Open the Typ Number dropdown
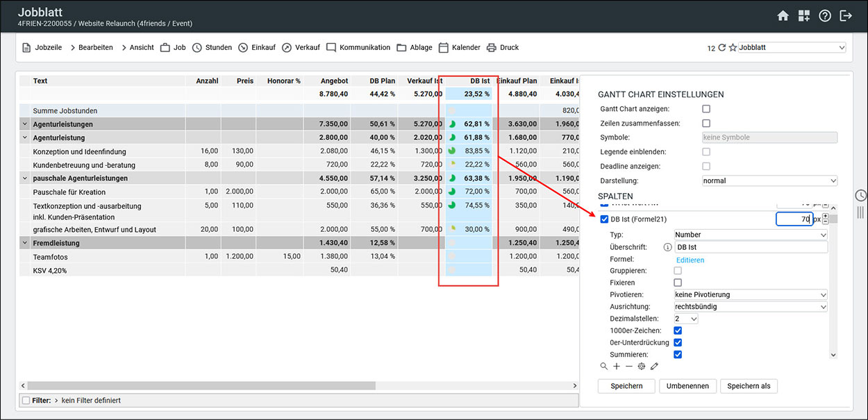Viewport: 868px width, 420px height. (751, 235)
